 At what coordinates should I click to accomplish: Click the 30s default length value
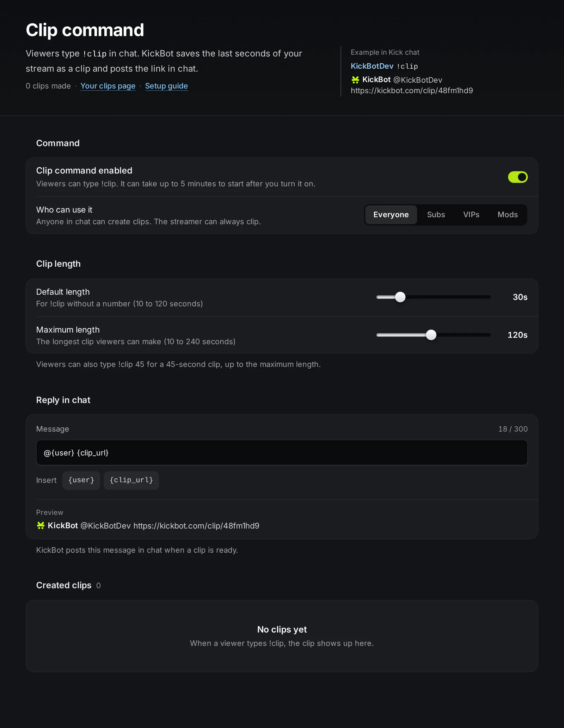(520, 297)
